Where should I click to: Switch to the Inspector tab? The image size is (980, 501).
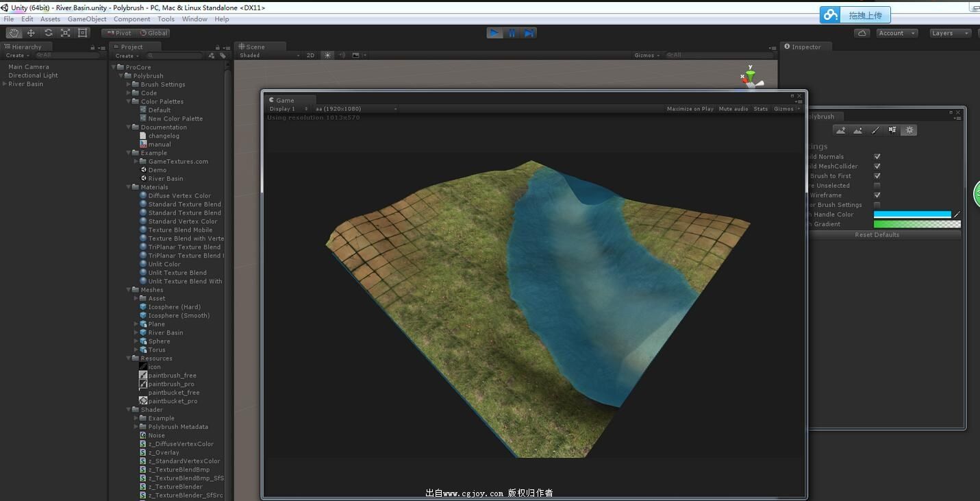806,47
